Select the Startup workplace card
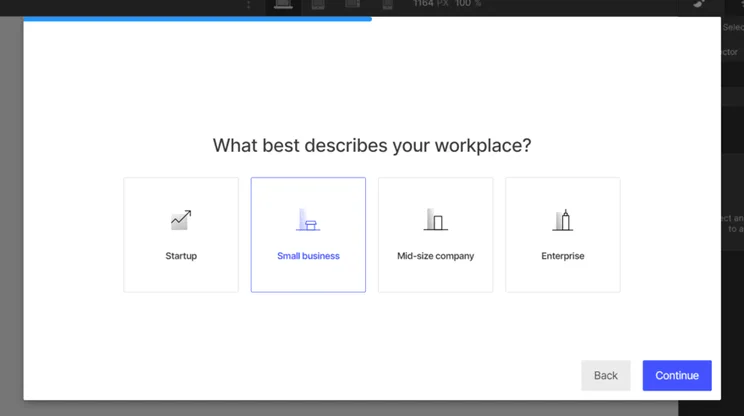 click(181, 235)
